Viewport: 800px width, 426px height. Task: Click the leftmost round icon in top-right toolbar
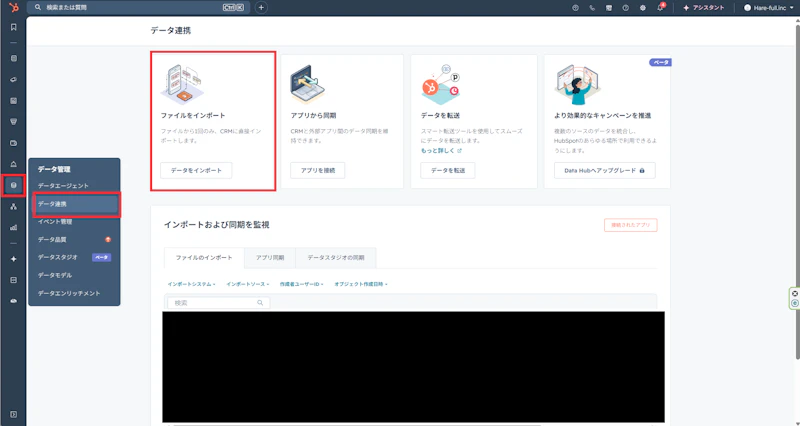(x=576, y=8)
